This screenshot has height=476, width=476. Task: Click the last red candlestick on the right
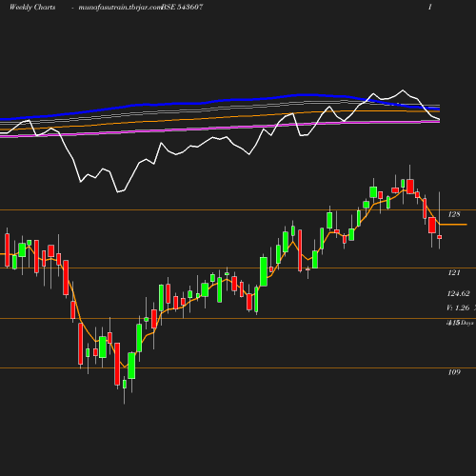point(440,237)
